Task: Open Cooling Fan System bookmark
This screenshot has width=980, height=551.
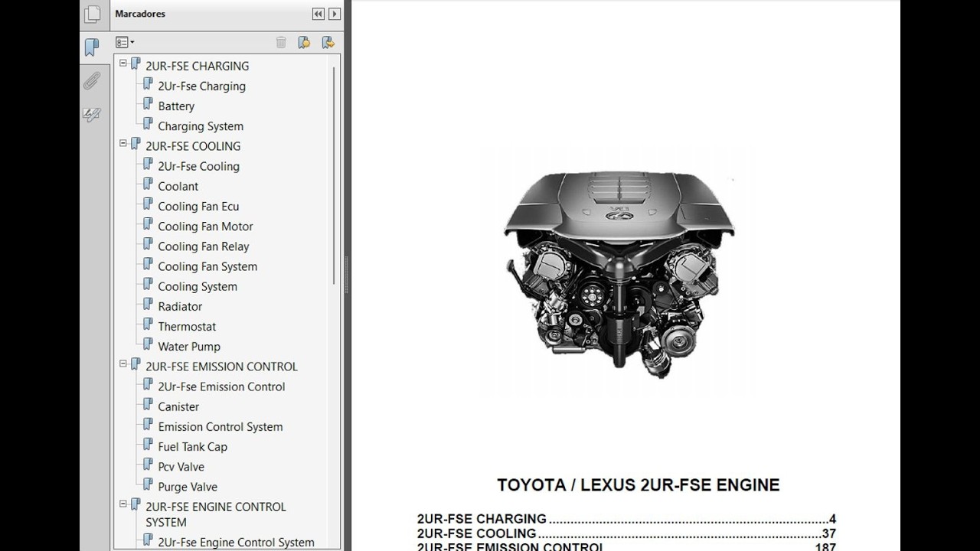Action: [207, 266]
